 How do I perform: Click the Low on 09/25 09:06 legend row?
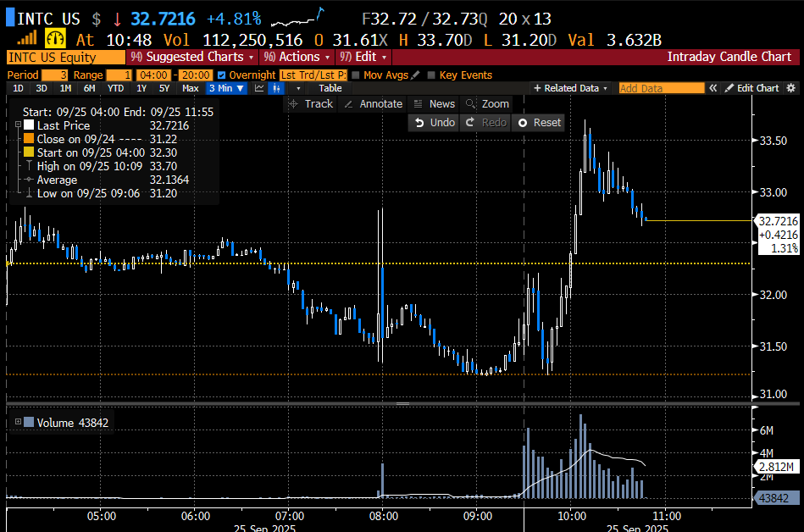click(107, 193)
